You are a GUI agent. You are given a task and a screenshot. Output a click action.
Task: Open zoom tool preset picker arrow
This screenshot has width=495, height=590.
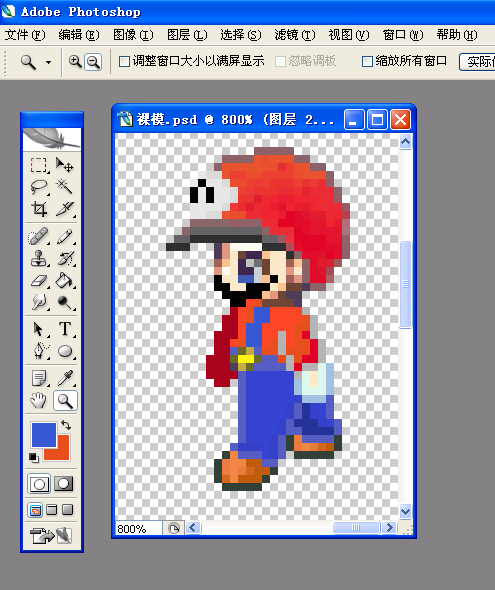point(49,62)
